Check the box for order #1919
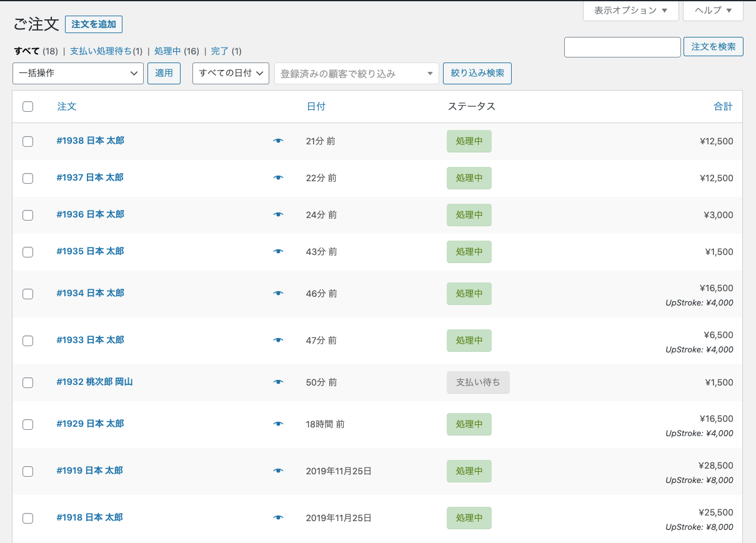 (27, 471)
